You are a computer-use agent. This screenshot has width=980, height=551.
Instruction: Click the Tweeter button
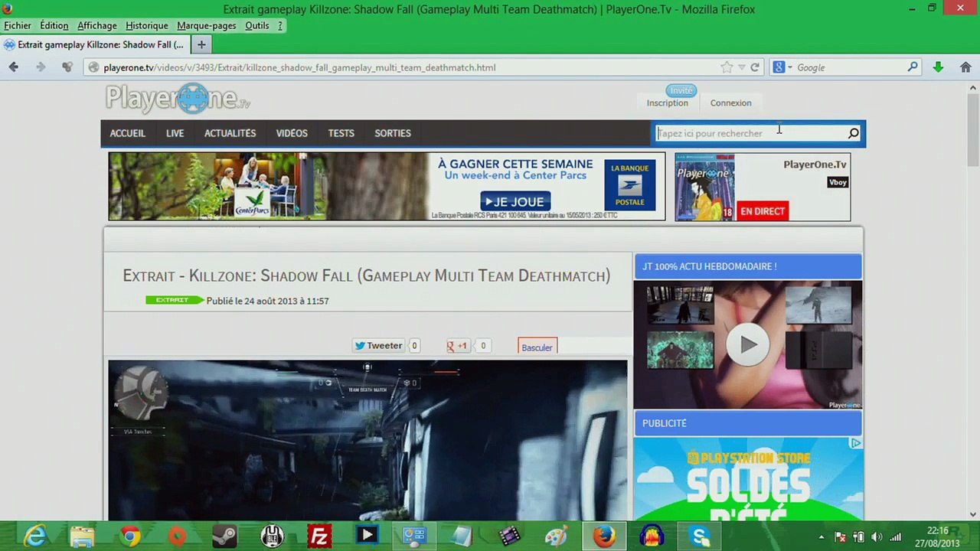click(378, 346)
